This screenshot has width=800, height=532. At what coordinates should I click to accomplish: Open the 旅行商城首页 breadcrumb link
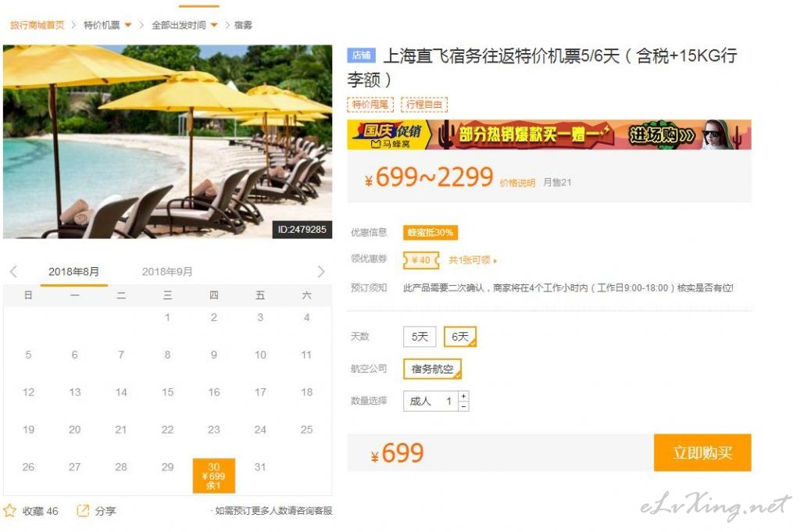(37, 25)
